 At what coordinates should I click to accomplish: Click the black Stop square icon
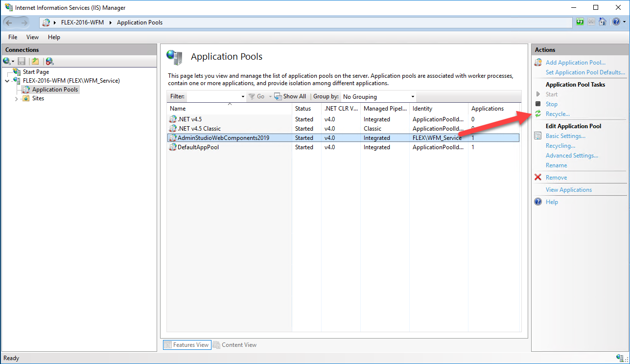[538, 104]
